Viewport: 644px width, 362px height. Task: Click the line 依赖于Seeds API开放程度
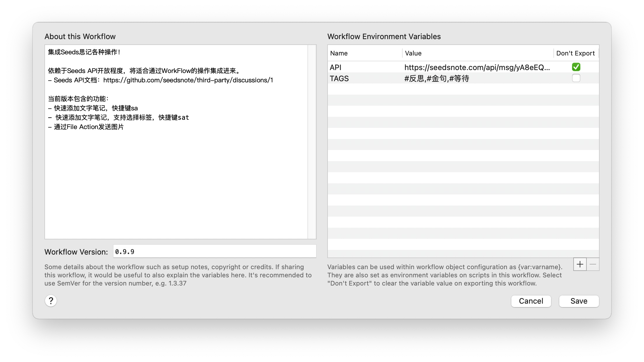(144, 71)
